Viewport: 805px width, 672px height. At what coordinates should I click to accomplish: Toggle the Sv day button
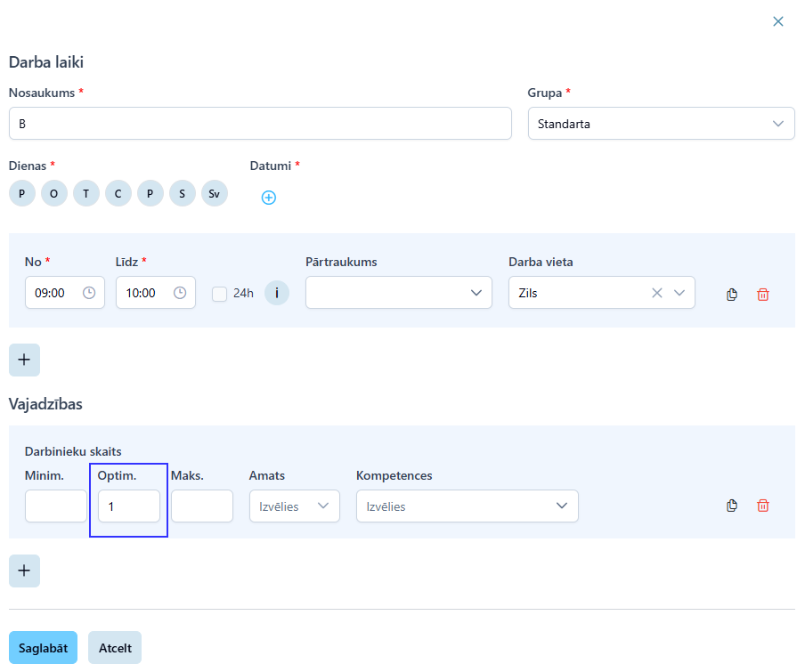click(x=214, y=193)
